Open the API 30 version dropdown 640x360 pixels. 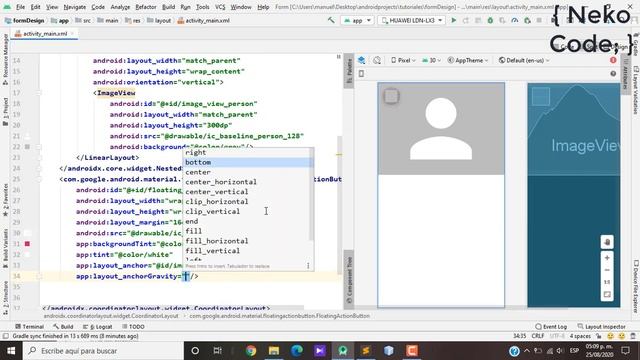(432, 60)
